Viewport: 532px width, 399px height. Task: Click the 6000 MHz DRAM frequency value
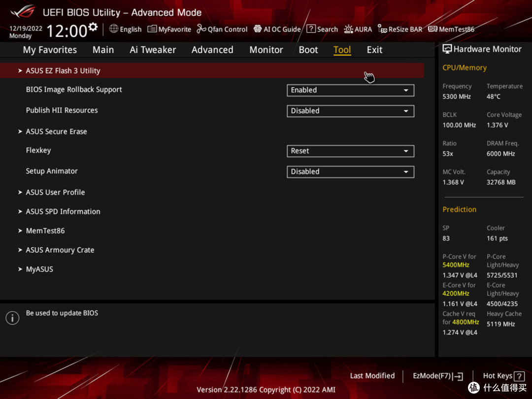click(501, 154)
